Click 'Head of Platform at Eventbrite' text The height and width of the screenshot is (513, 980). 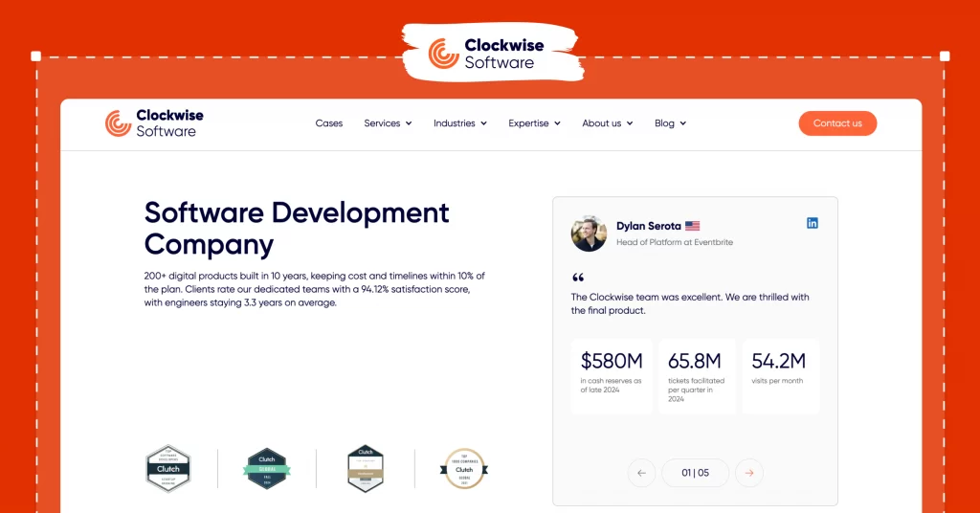pos(675,242)
